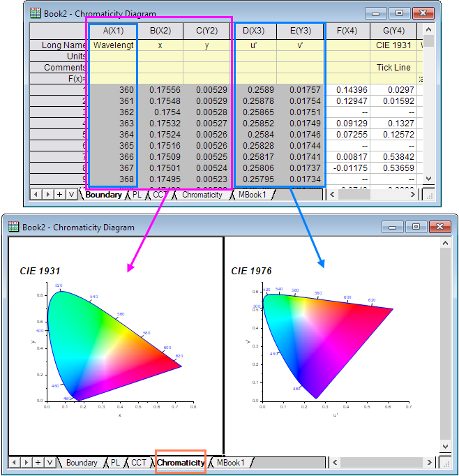459x476 pixels.
Task: Click horizontal scroll left arrow in bottom window
Action: [x=335, y=462]
